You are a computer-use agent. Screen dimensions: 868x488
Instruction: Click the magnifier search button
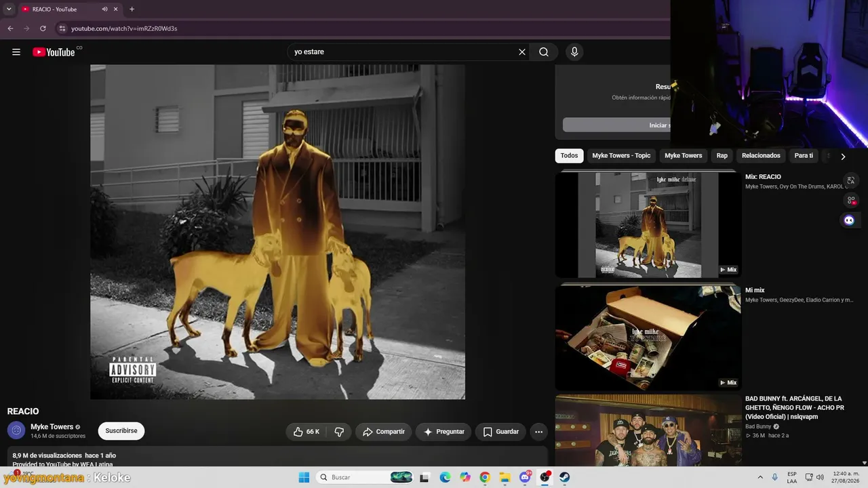click(x=544, y=52)
